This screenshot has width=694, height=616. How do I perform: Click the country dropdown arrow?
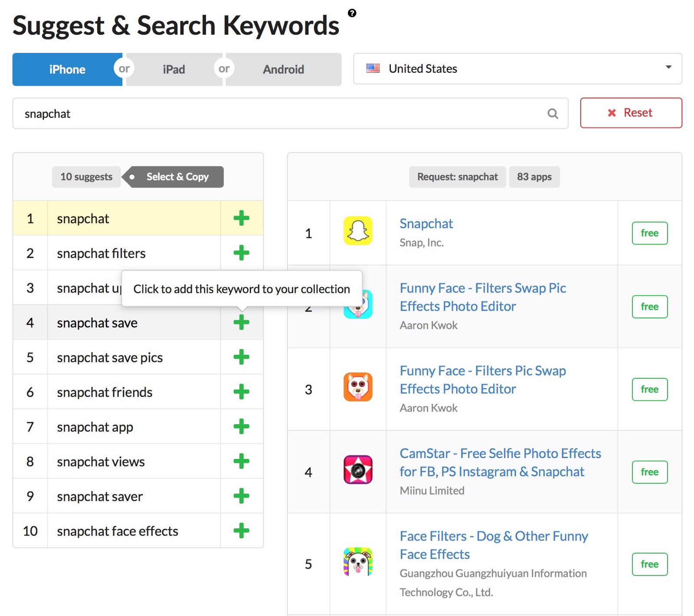[x=668, y=67]
